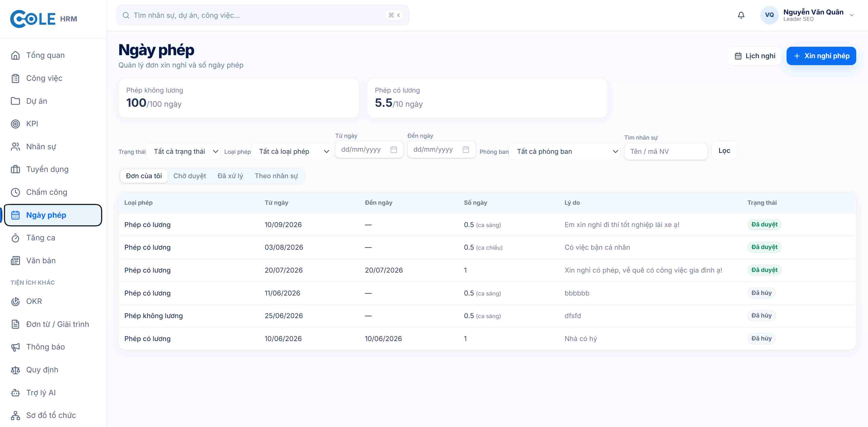Switch to Đơn của tôi tab
868x427 pixels.
[x=144, y=176]
